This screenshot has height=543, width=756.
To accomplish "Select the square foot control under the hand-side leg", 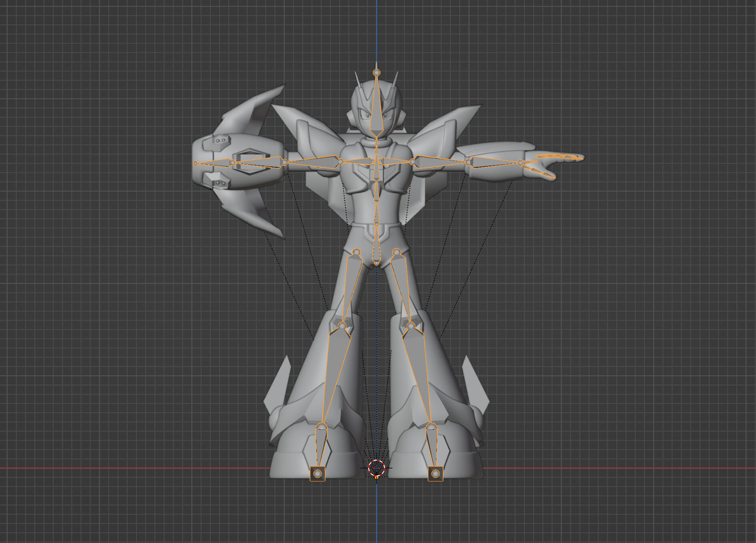I will pyautogui.click(x=436, y=474).
